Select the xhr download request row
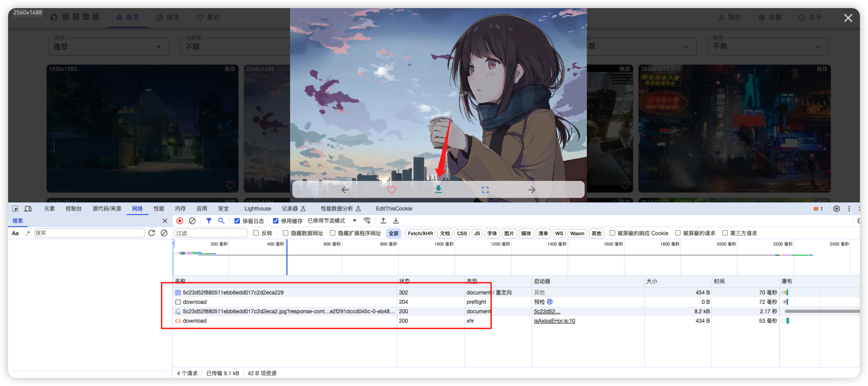868x386 pixels. tap(516, 321)
